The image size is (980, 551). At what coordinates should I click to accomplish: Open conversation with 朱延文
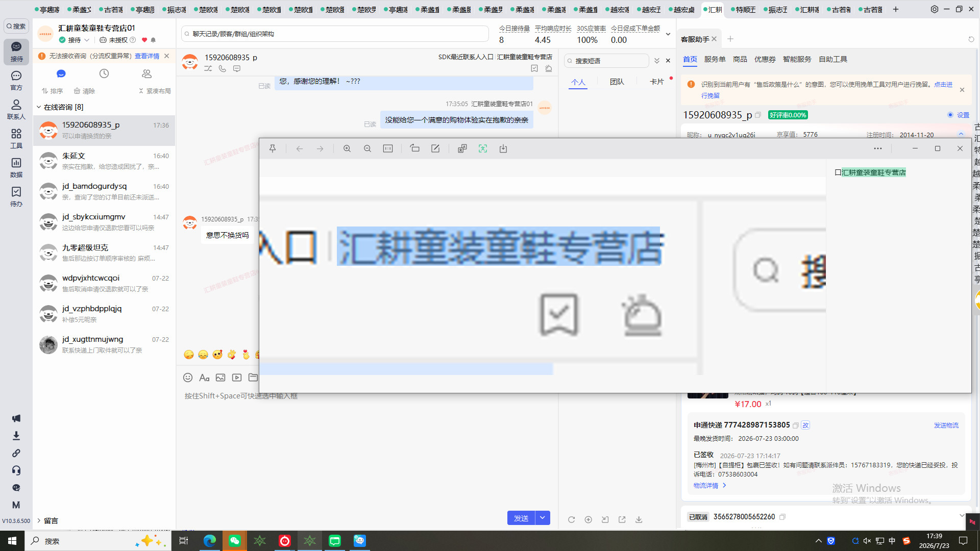104,161
